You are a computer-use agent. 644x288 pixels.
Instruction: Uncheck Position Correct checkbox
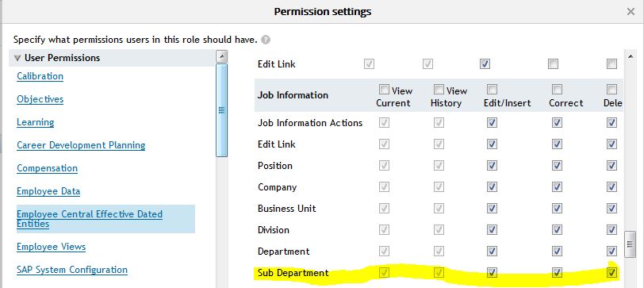pos(557,166)
